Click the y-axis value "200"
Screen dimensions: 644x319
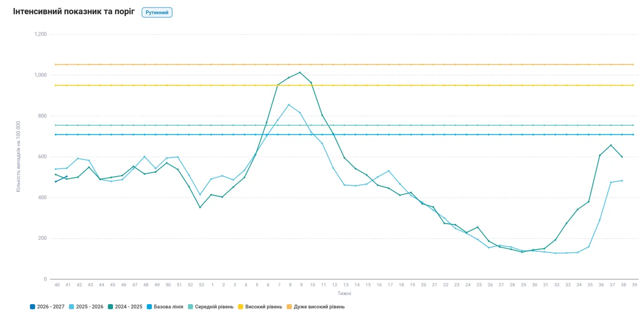43,238
